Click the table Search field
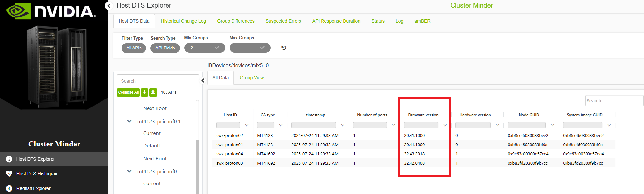 (x=614, y=101)
